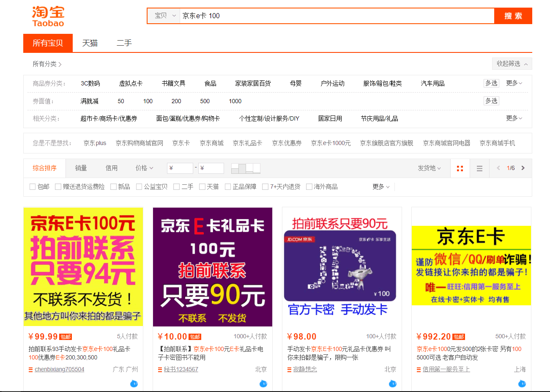Open seller chenbixiang705504 shop link

tap(59, 369)
